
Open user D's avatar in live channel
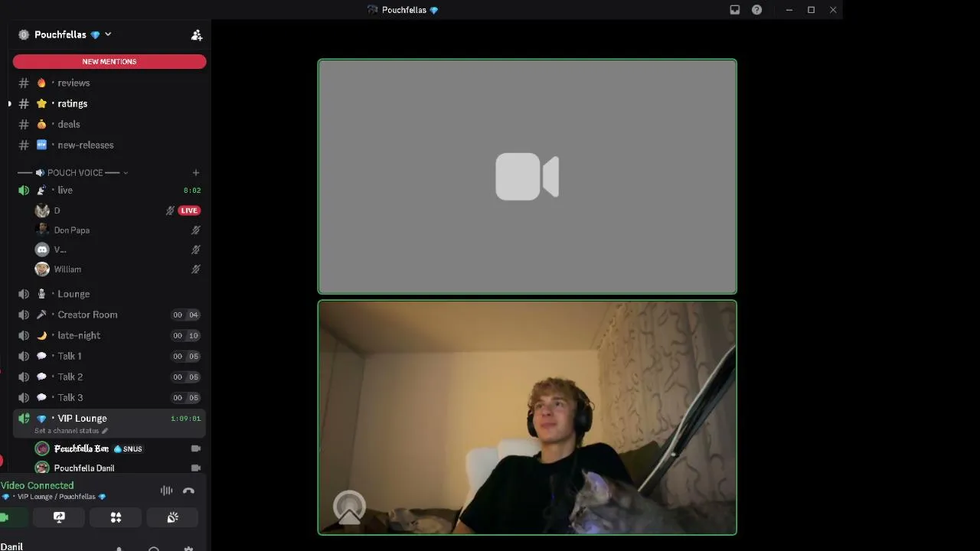pyautogui.click(x=42, y=210)
